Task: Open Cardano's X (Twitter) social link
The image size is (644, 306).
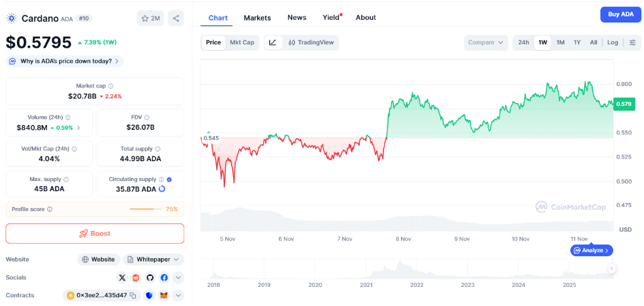Action: [122, 277]
